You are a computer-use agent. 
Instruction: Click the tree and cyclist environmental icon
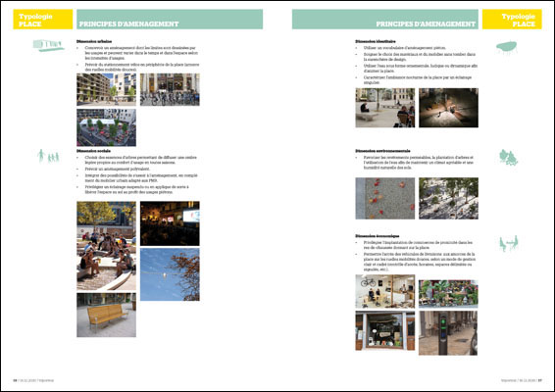[508, 158]
